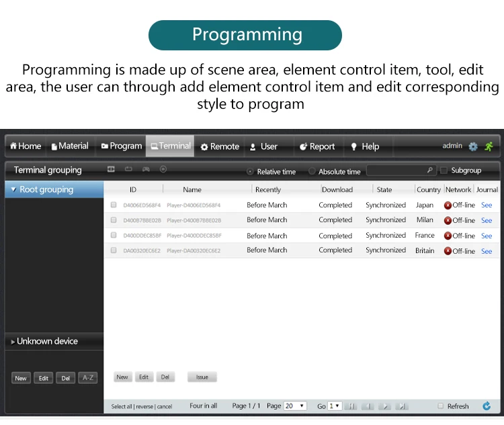Image resolution: width=504 pixels, height=425 pixels.
Task: Open the page size dropdown showing 20
Action: tap(294, 406)
